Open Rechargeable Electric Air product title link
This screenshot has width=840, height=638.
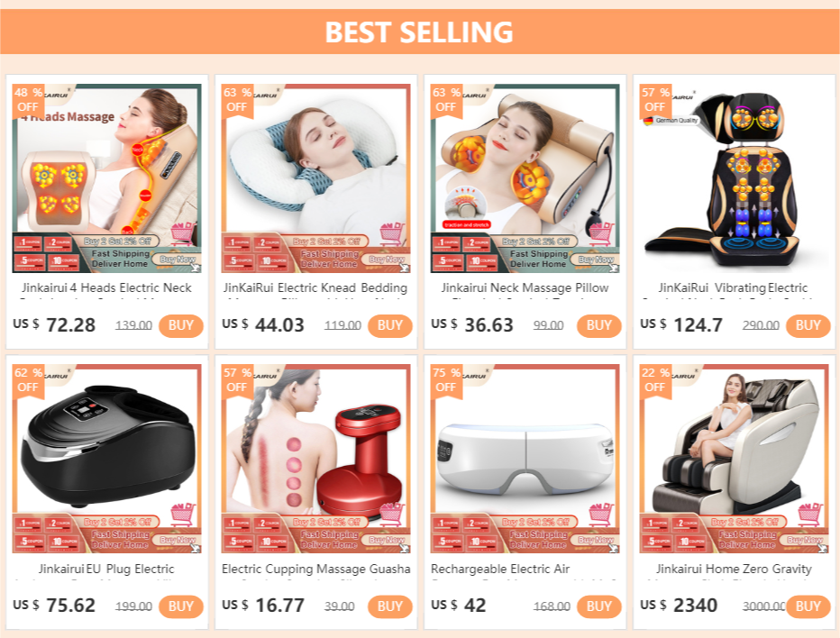point(500,569)
